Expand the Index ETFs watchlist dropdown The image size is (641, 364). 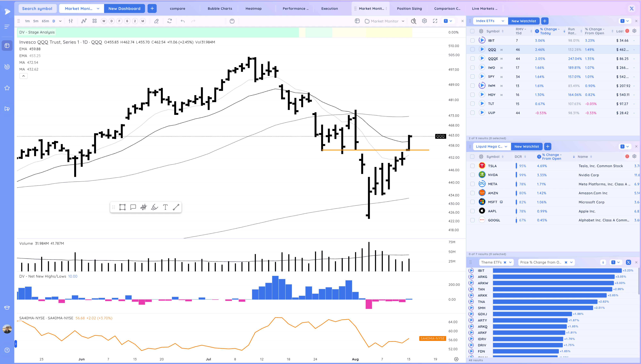(503, 21)
